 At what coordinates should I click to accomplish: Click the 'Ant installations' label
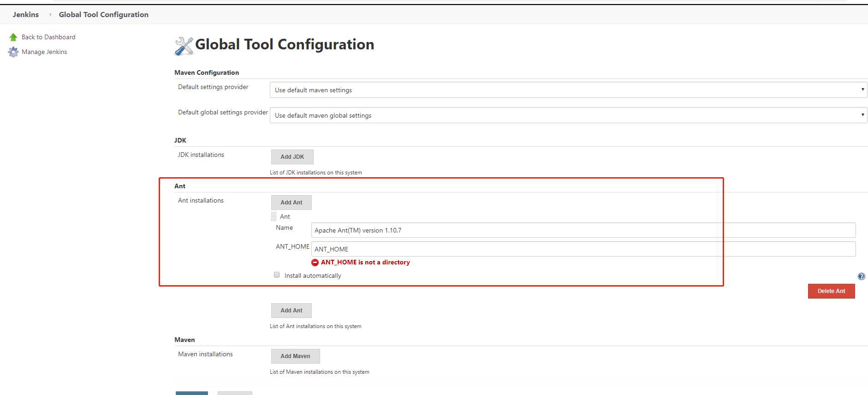tap(201, 200)
